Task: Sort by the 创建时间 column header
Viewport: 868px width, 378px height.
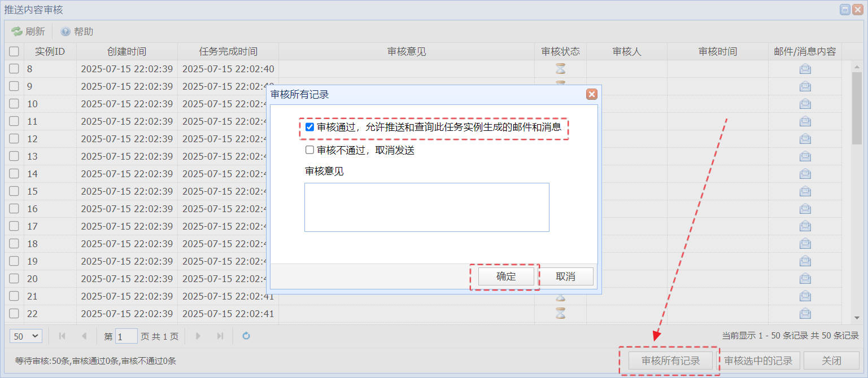Action: pyautogui.click(x=127, y=51)
